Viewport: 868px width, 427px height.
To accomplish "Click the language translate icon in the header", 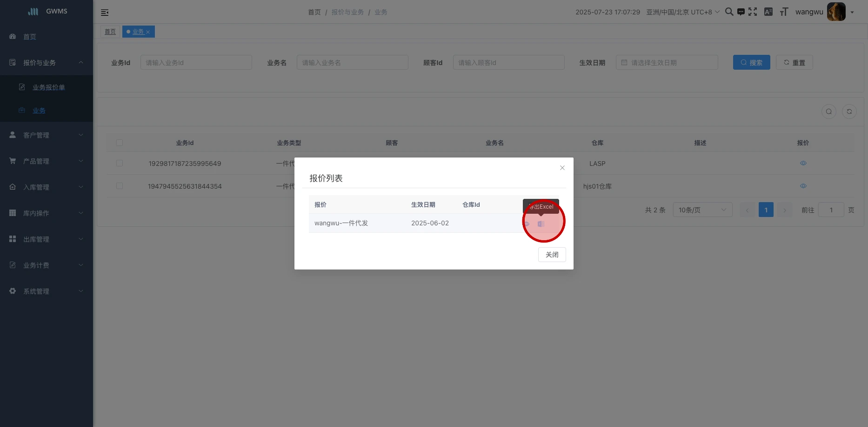I will coord(768,12).
